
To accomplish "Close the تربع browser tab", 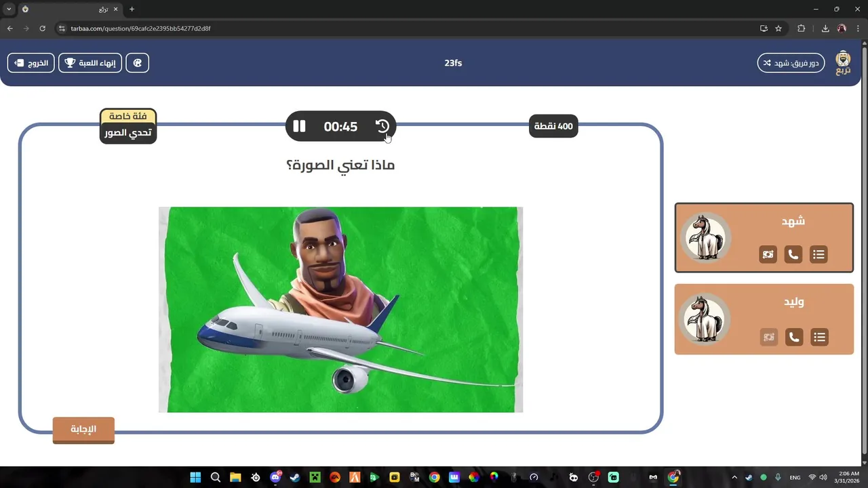I will pos(115,9).
